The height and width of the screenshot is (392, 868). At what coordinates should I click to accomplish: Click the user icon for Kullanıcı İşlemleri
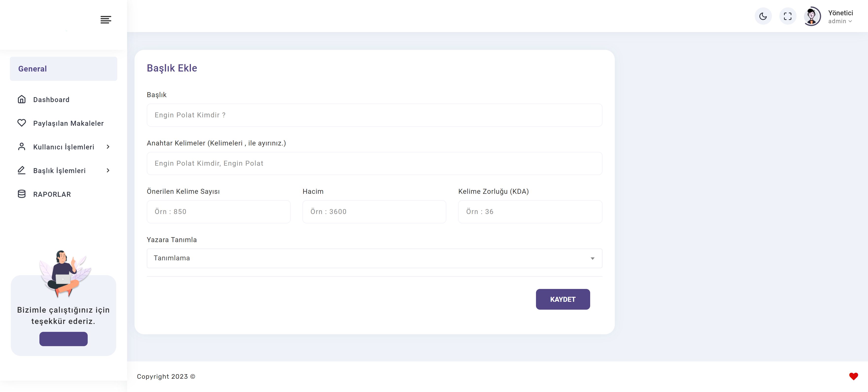22,146
